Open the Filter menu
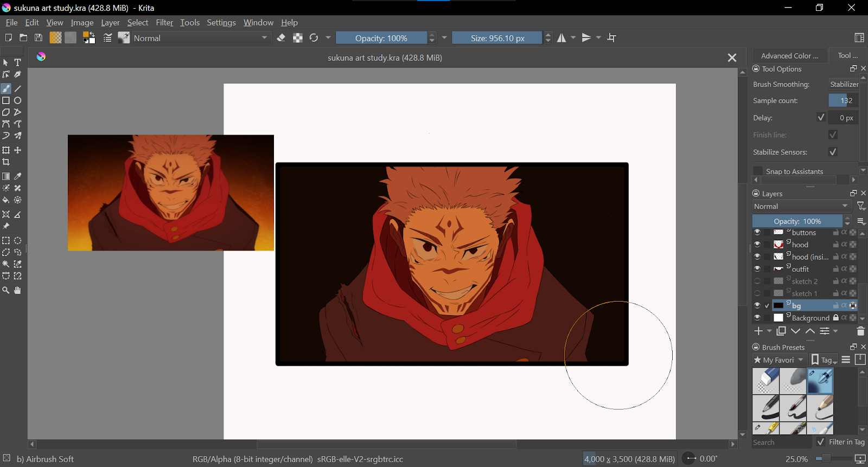This screenshot has height=467, width=868. click(x=164, y=23)
